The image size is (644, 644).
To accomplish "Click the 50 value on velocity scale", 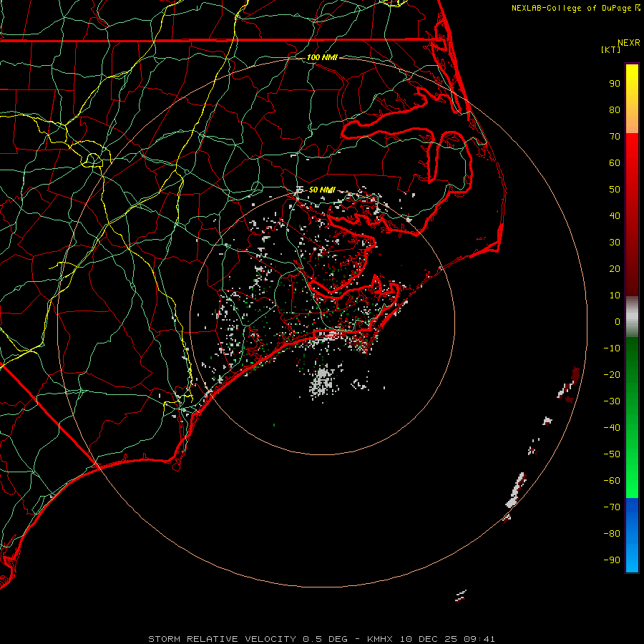I will (615, 190).
